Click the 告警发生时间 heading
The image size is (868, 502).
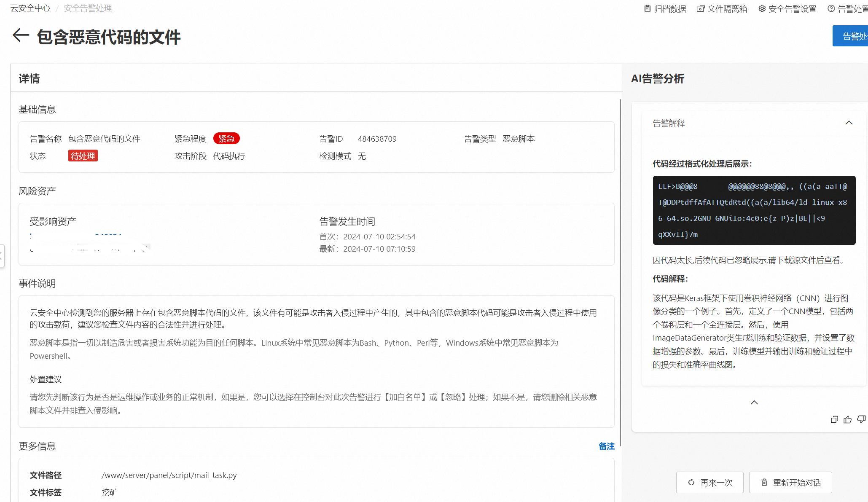[347, 221]
